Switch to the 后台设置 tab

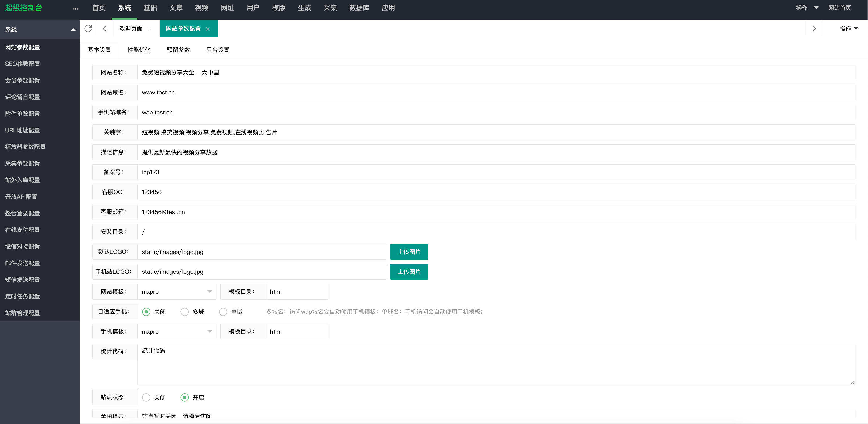[218, 50]
